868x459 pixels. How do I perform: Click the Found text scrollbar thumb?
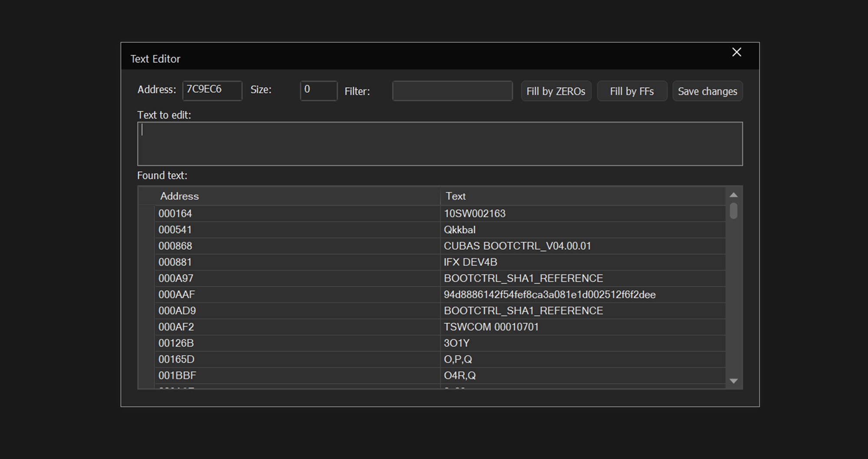click(733, 211)
